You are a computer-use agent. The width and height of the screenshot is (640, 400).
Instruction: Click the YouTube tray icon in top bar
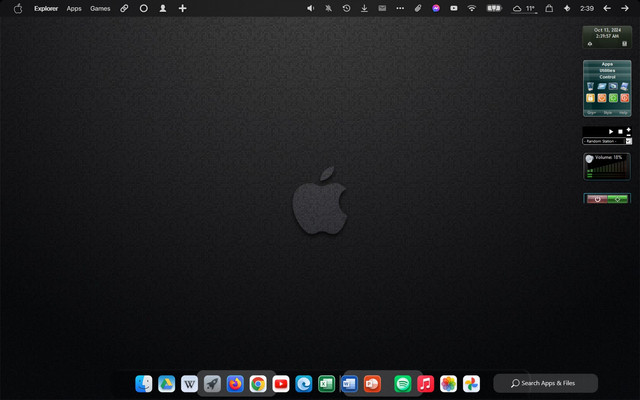[454, 8]
